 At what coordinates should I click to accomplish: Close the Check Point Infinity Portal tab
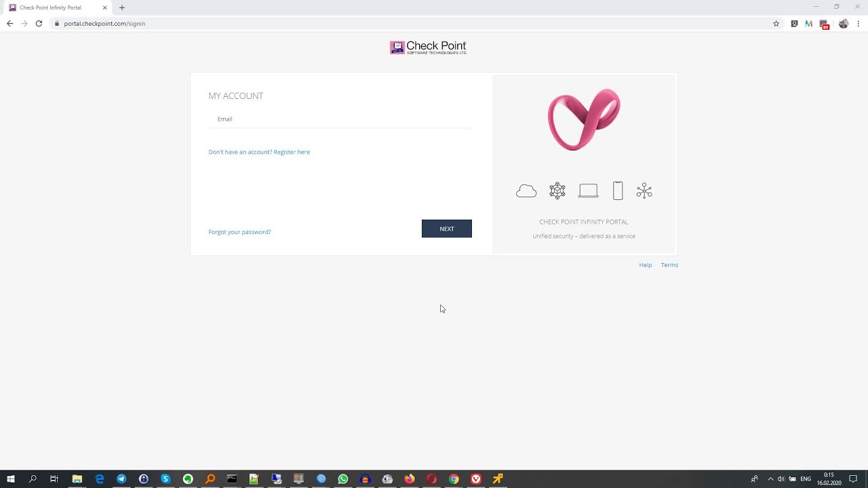(x=104, y=7)
